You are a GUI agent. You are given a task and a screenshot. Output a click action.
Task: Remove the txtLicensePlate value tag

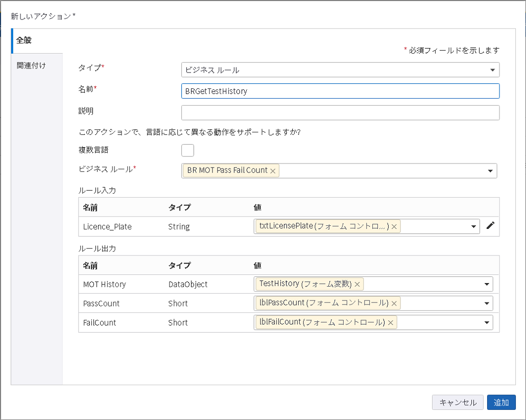tap(394, 226)
